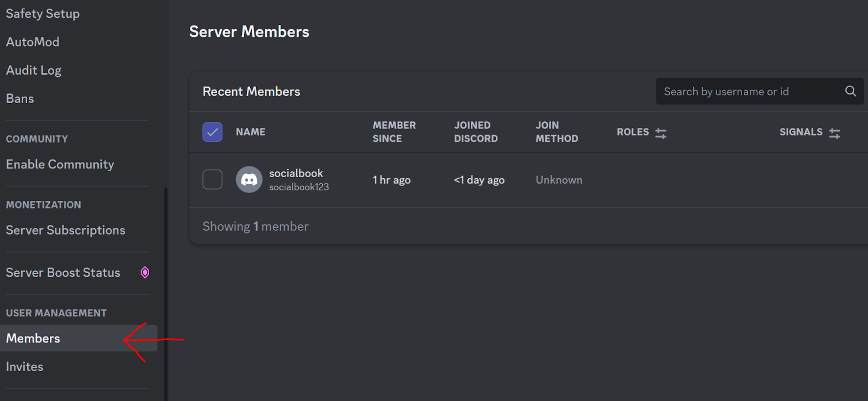This screenshot has width=868, height=401.
Task: Open the Roles filter icon
Action: (x=661, y=133)
